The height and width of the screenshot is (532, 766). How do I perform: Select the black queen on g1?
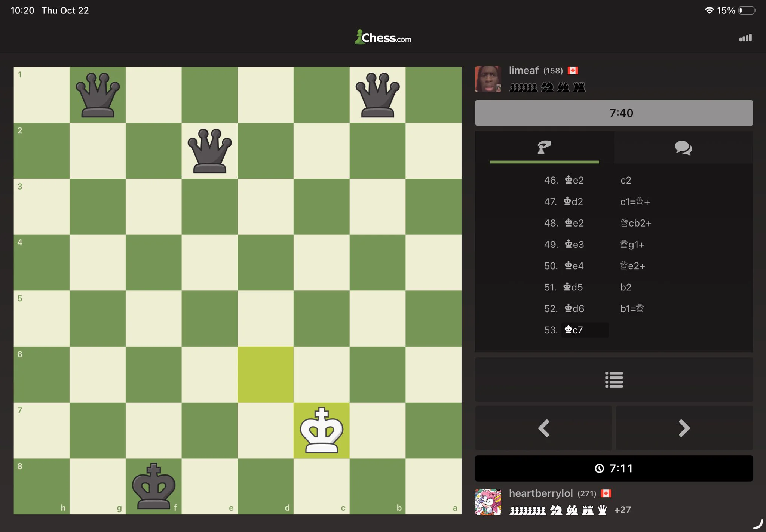point(98,95)
